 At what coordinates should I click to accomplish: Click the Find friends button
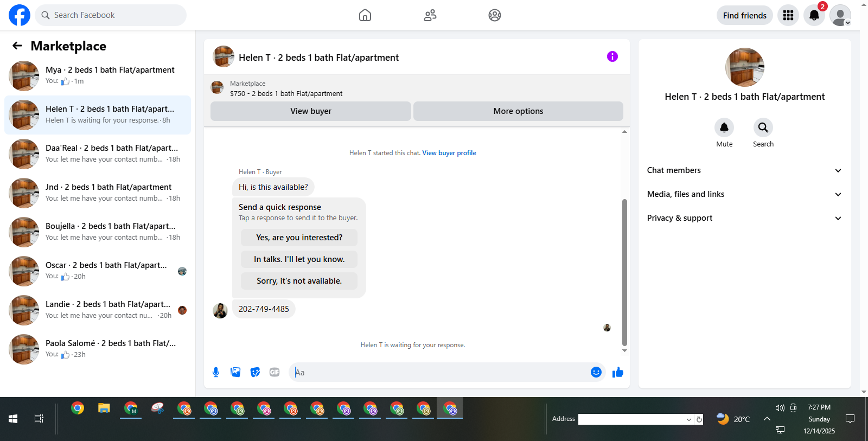pos(745,15)
